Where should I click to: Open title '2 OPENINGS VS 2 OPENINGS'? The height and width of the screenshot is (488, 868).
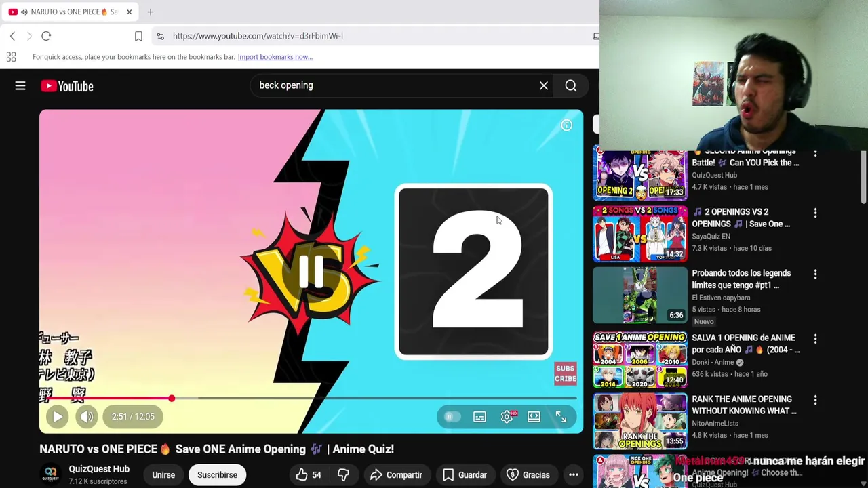point(741,218)
